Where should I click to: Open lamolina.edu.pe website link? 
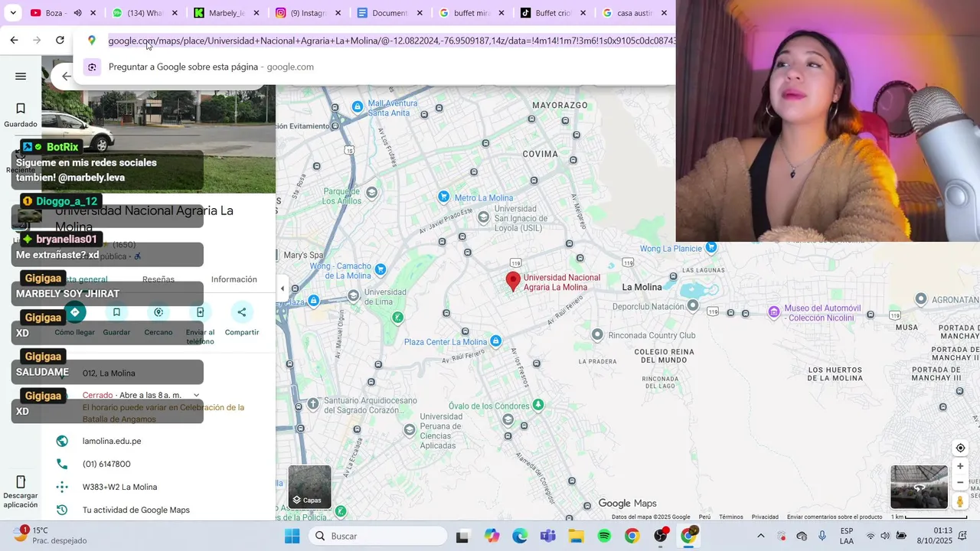pos(112,441)
